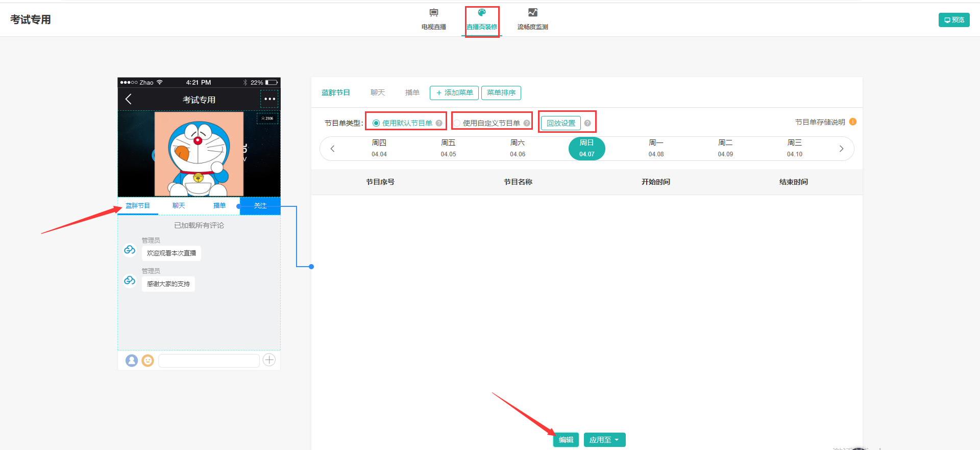Open the 应用至 dropdown
This screenshot has height=450, width=980.
click(604, 440)
